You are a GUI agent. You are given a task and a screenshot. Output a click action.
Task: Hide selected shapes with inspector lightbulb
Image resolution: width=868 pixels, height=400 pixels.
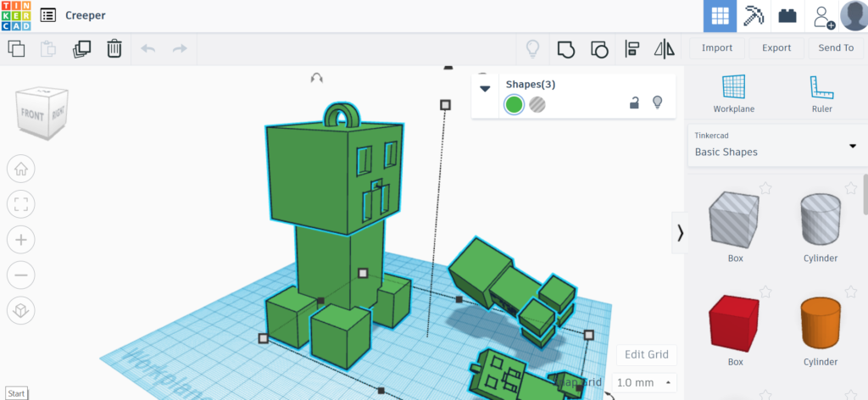(x=657, y=103)
